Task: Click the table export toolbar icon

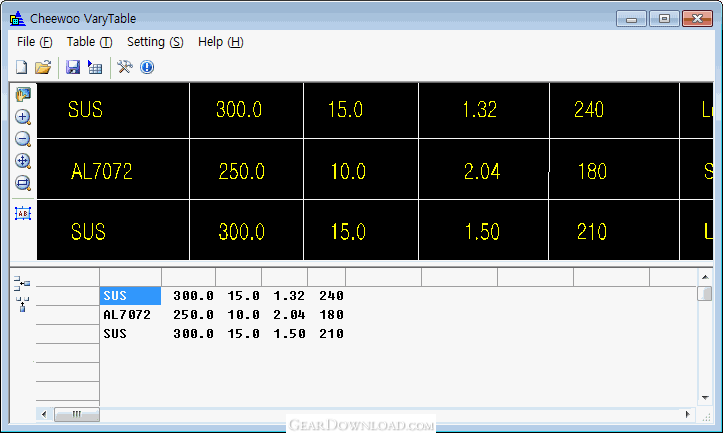Action: pos(95,67)
